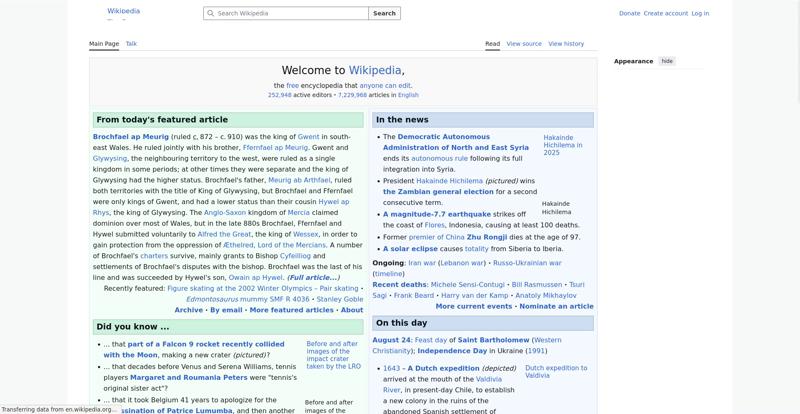Open the Donate link
800x414 pixels.
[630, 13]
